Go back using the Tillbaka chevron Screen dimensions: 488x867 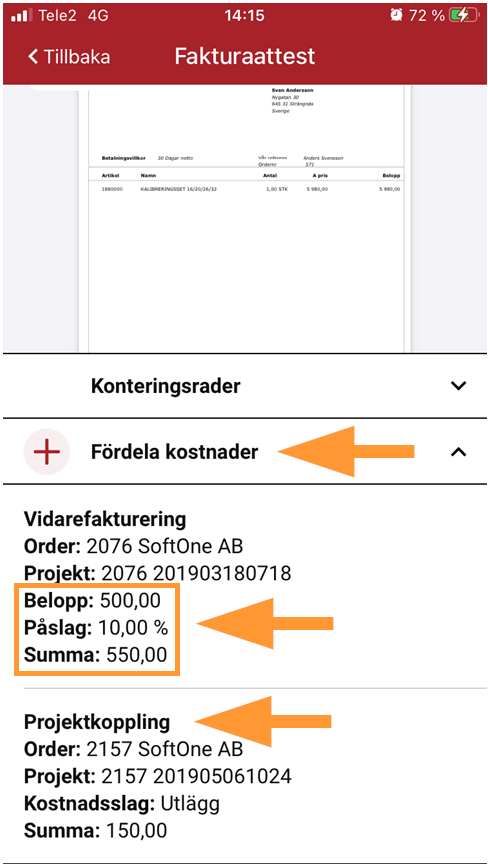[x=34, y=56]
